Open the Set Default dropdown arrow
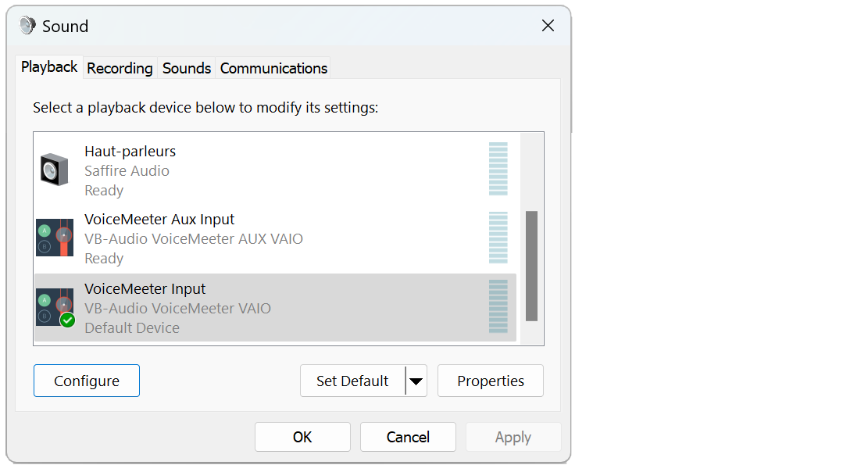868x465 pixels. coord(416,381)
